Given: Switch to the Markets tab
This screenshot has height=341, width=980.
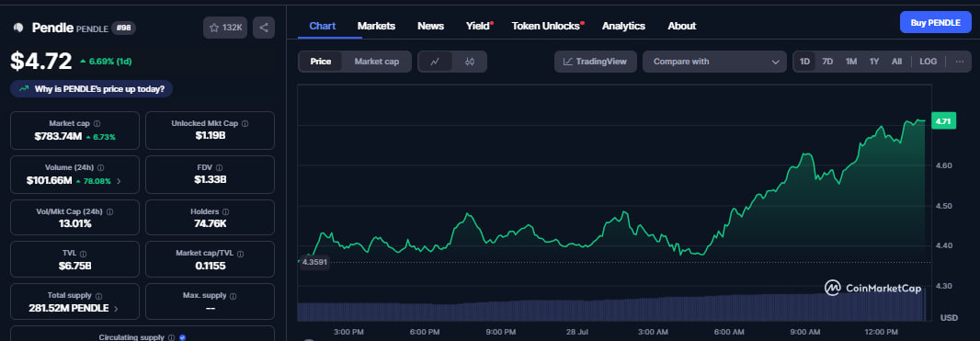Looking at the screenshot, I should pos(376,26).
